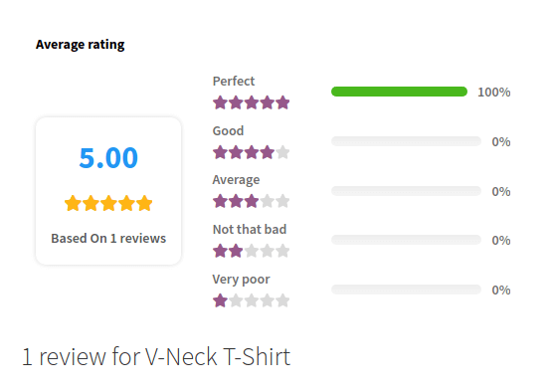This screenshot has height=392, width=553.
Task: Click the Average rating label
Action: point(236,180)
